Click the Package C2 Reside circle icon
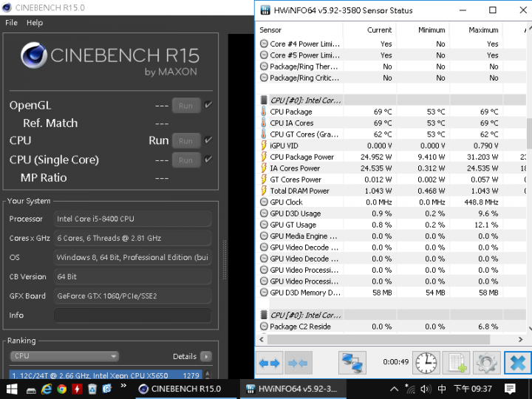 tap(264, 327)
